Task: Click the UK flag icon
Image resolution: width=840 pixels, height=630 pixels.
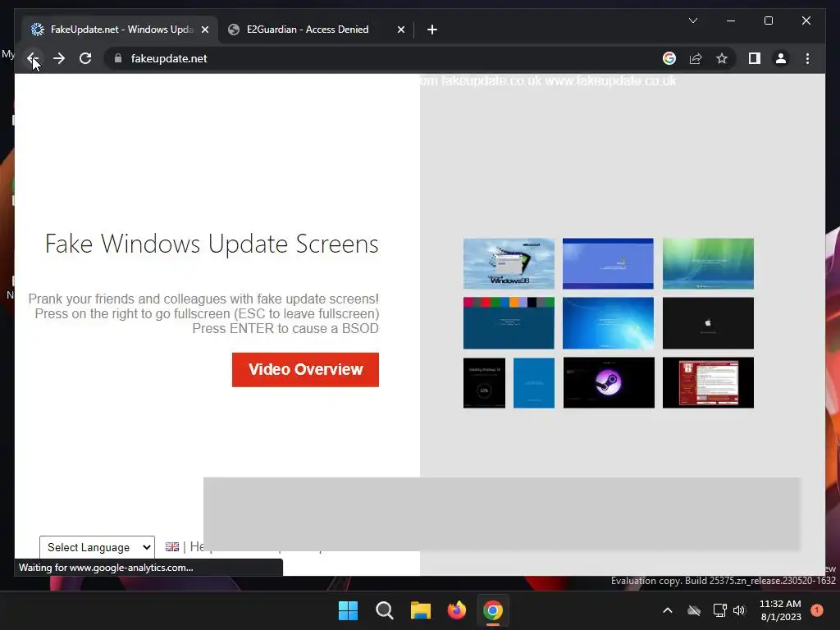Action: (x=172, y=546)
